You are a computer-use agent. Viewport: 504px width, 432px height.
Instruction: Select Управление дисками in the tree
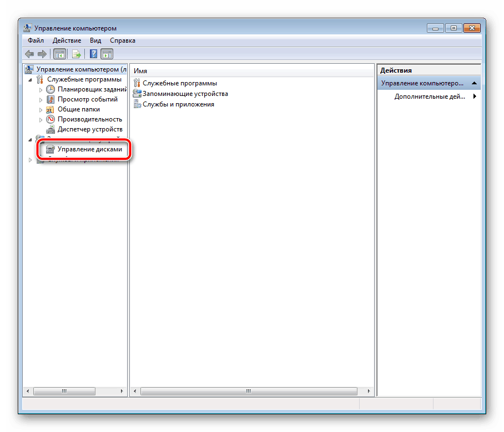pos(90,149)
